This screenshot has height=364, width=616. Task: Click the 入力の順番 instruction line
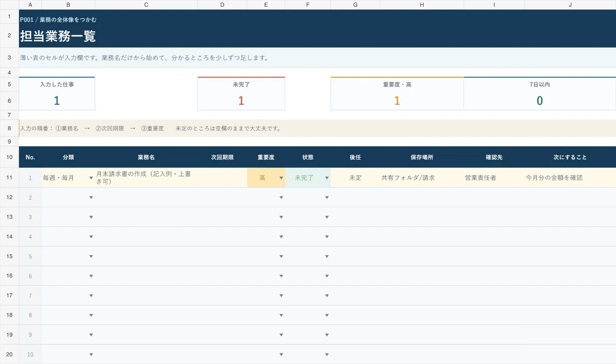coord(150,128)
